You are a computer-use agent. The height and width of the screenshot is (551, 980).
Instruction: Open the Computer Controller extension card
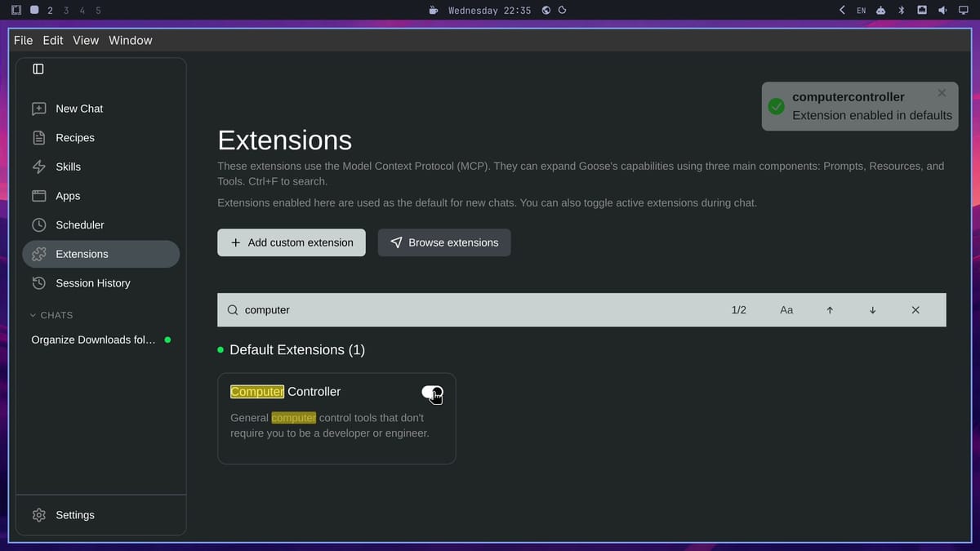336,419
